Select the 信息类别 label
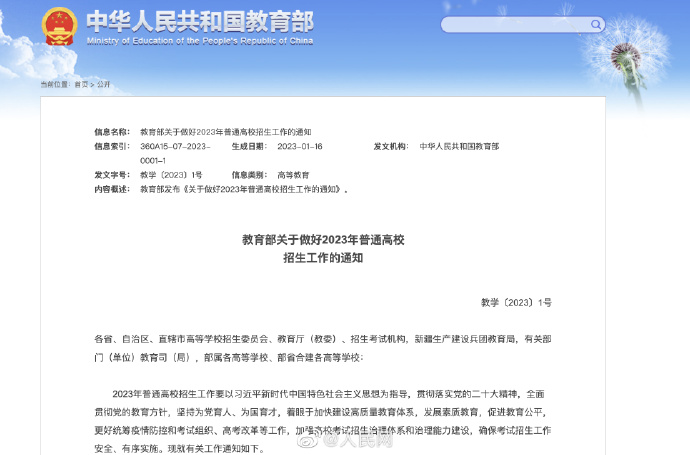 pos(249,175)
